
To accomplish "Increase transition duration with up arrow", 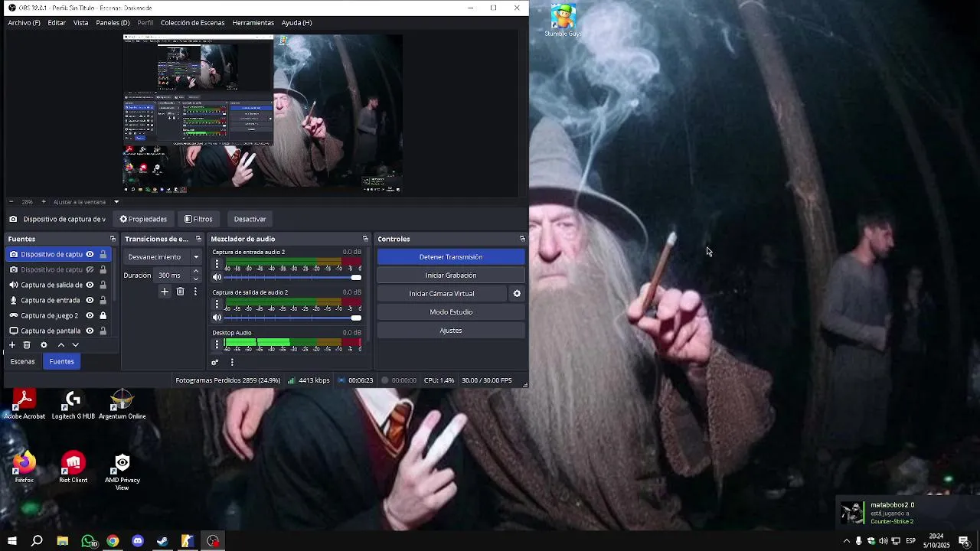I will click(196, 272).
